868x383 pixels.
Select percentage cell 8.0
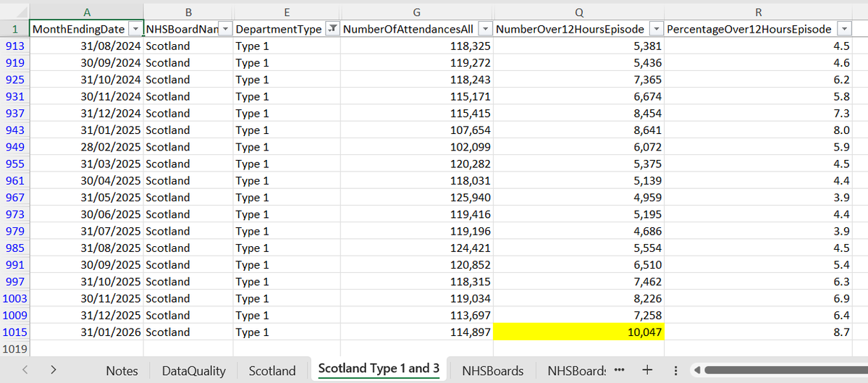[758, 130]
